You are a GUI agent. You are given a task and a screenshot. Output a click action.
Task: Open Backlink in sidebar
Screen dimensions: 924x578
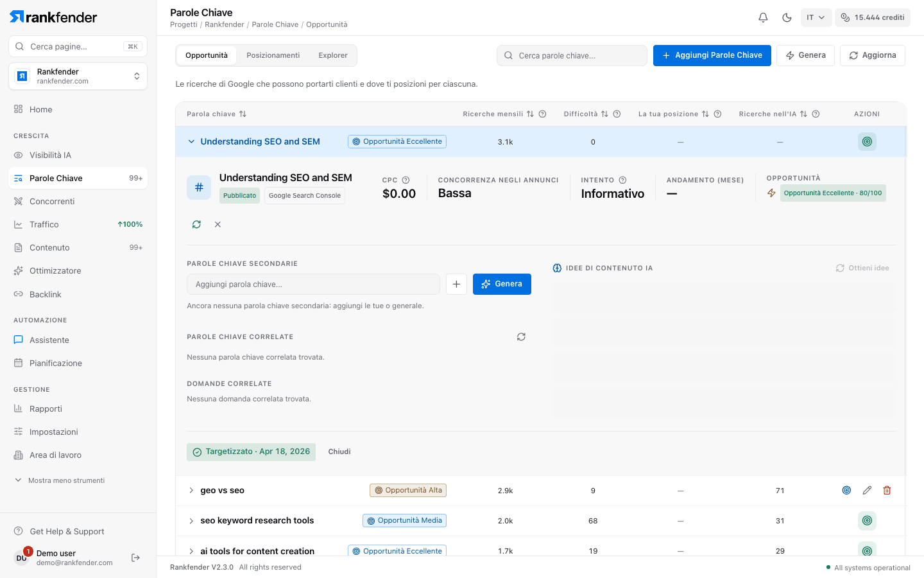click(x=78, y=294)
